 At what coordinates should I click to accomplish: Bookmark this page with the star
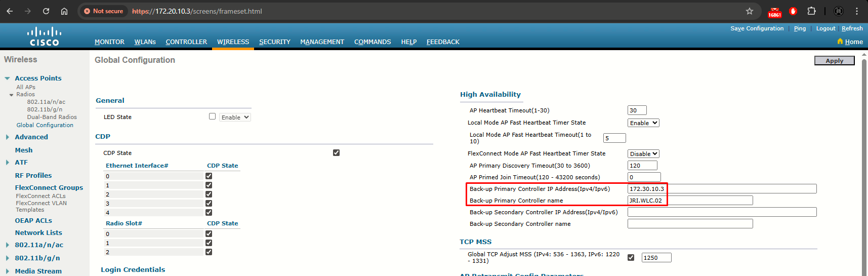(750, 11)
